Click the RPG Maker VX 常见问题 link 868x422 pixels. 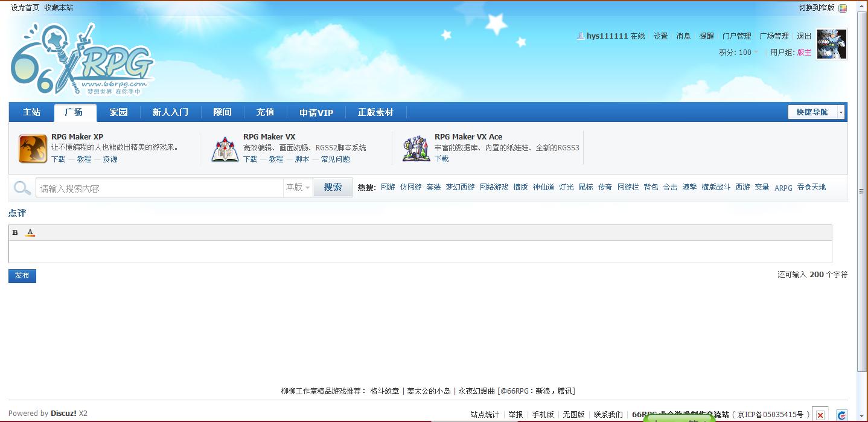336,159
